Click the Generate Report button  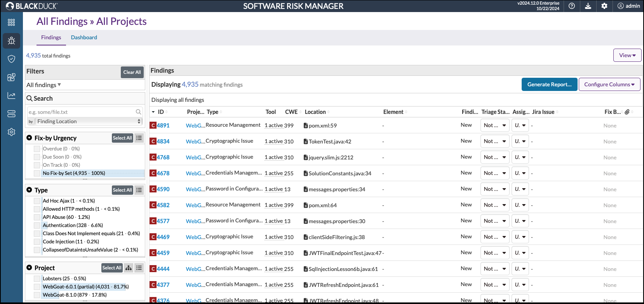[x=549, y=84]
